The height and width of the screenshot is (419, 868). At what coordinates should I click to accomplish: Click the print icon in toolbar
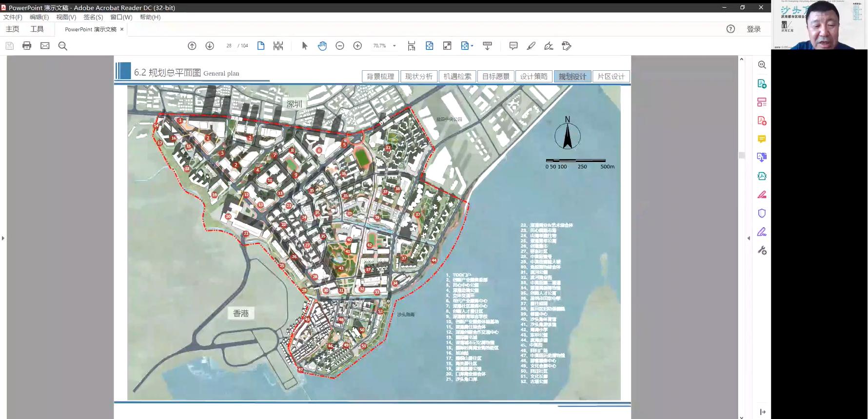point(27,46)
